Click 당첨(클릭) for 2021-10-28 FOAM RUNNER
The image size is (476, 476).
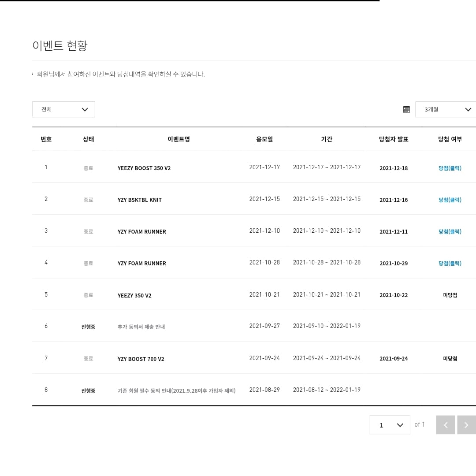coord(450,263)
